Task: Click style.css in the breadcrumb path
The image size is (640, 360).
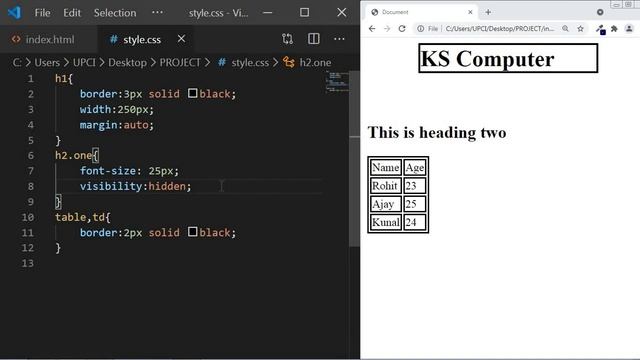Action: [250, 62]
